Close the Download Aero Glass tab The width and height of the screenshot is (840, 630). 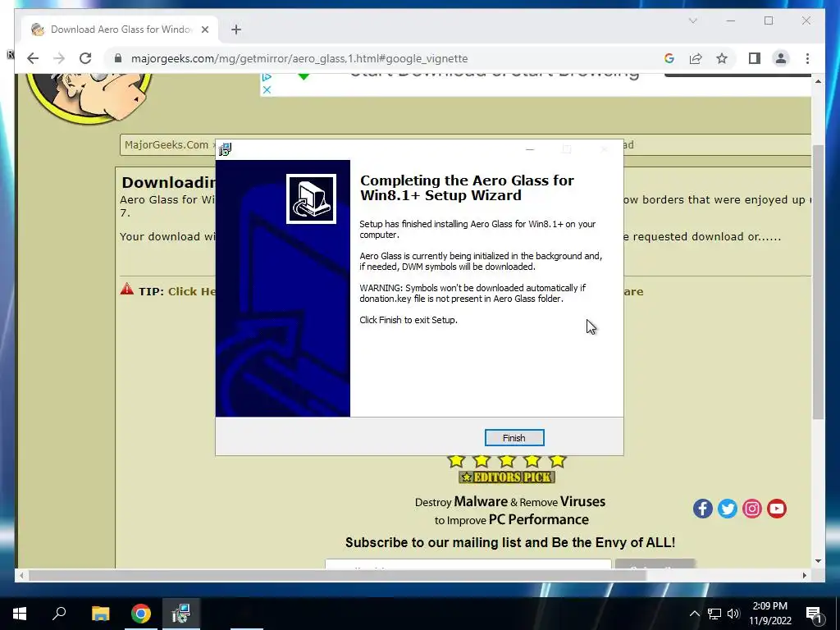click(205, 30)
